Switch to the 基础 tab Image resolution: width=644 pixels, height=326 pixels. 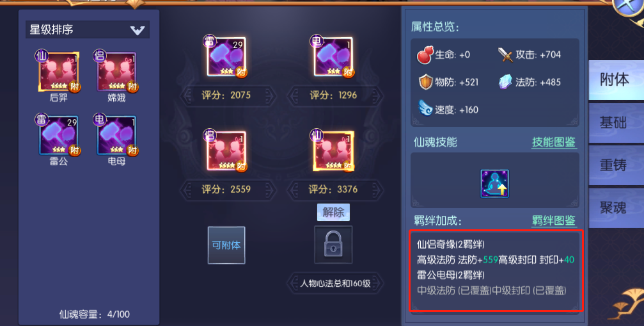tap(615, 122)
